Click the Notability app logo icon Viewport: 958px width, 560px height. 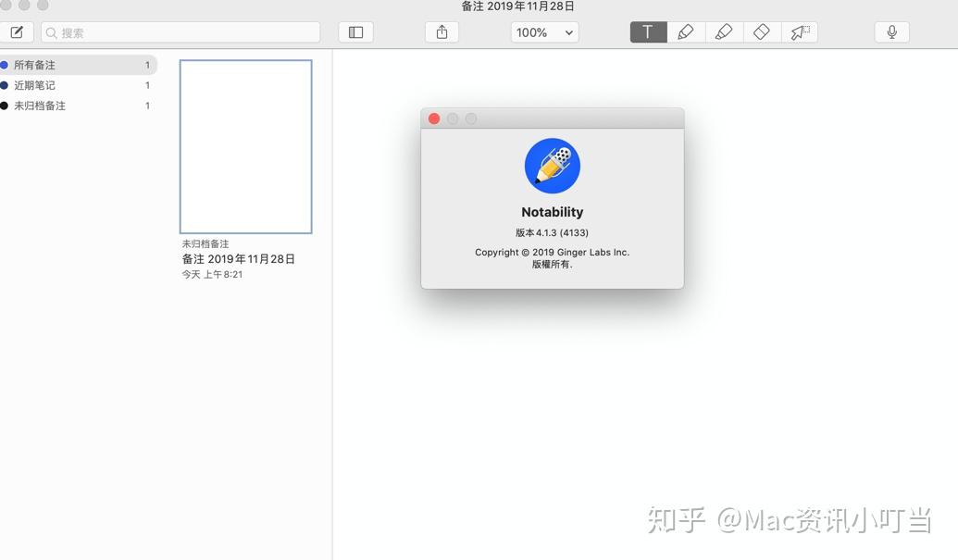(552, 165)
